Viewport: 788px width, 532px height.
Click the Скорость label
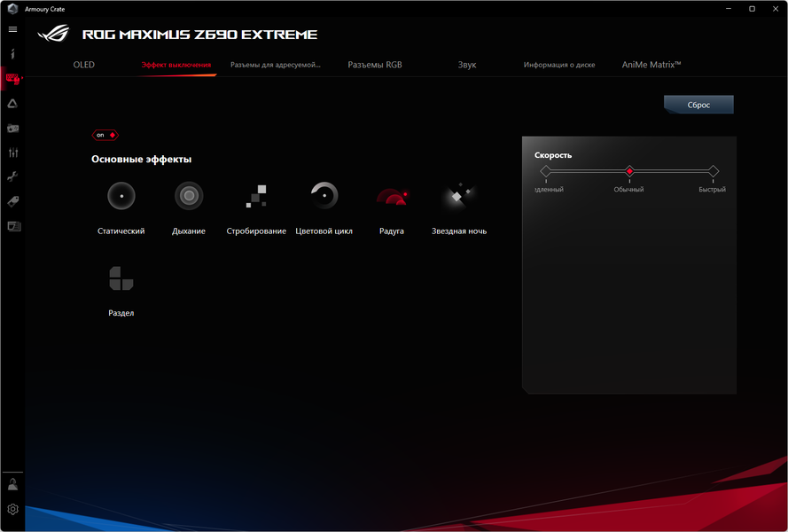[553, 155]
